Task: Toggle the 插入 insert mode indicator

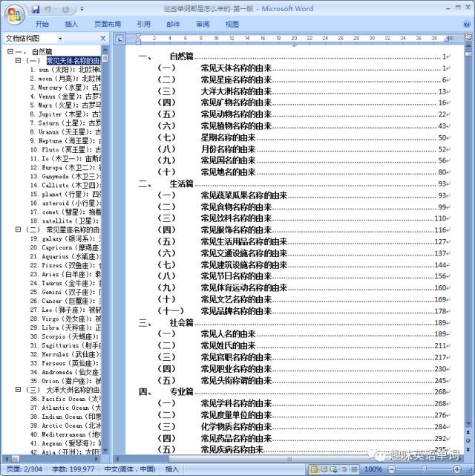Action: [171, 469]
